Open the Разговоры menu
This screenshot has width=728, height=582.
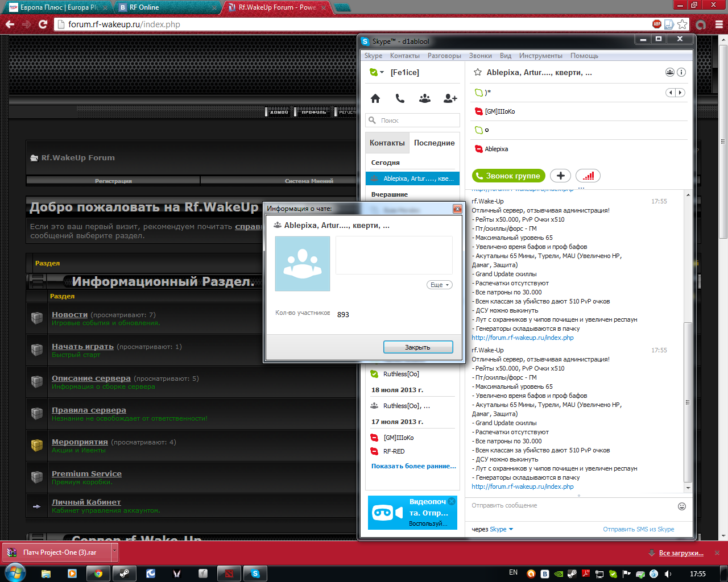coord(445,56)
